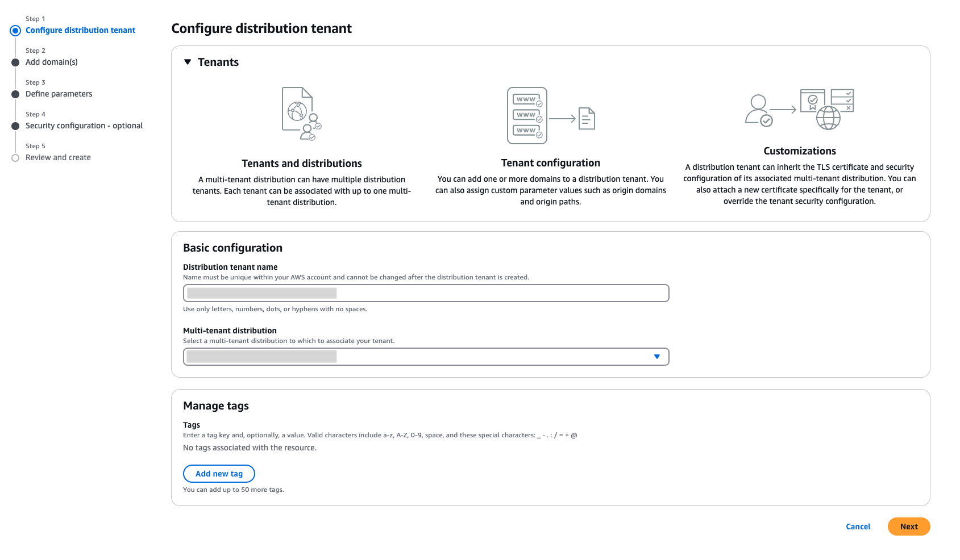Viewport: 960px width, 560px height.
Task: Focus the Distribution tenant name field
Action: [426, 293]
